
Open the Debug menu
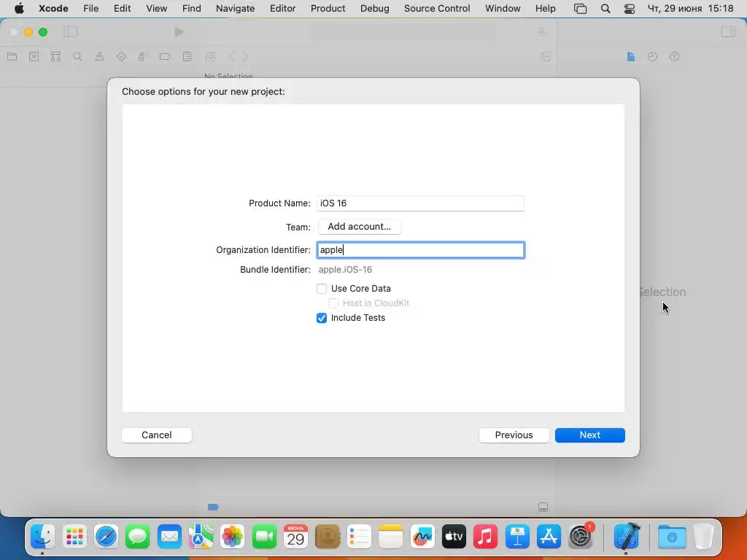click(x=374, y=9)
